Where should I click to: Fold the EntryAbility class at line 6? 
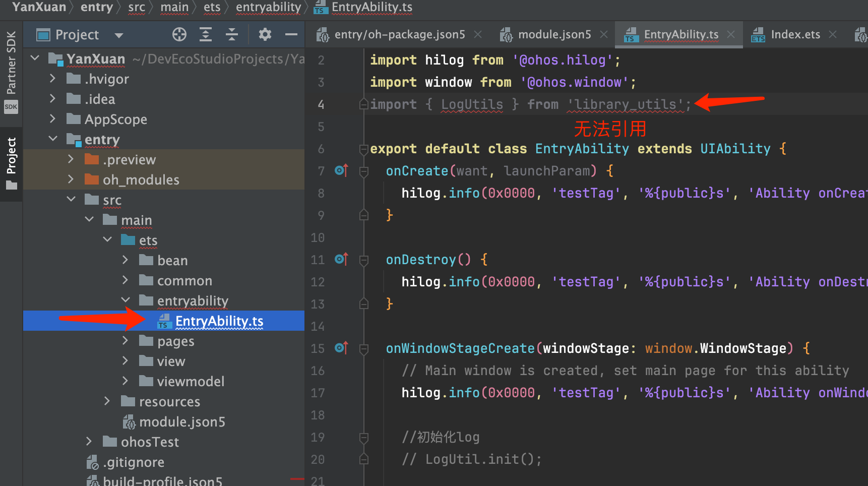tap(363, 149)
